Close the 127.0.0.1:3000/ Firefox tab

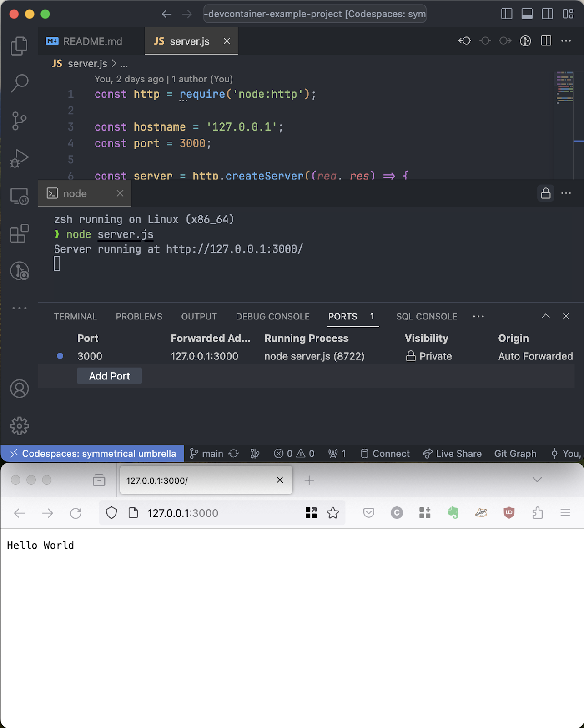point(280,480)
